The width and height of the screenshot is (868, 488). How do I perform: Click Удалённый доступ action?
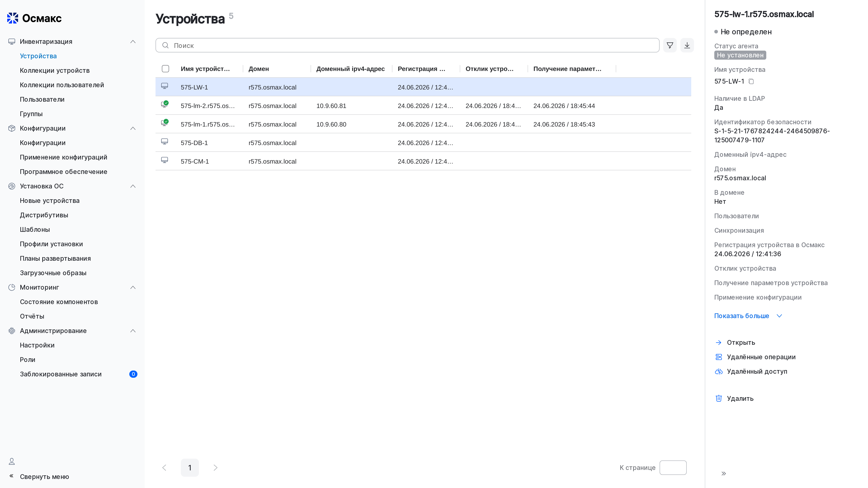(757, 371)
